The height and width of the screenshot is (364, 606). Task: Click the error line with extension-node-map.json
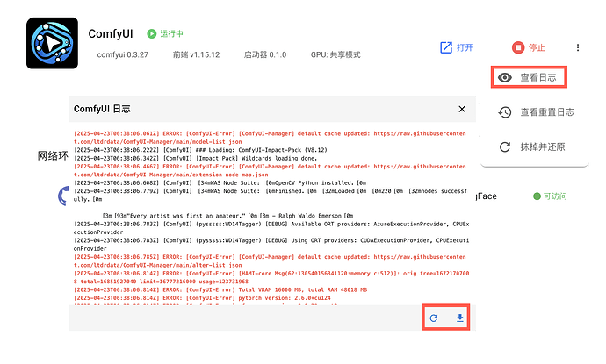(x=270, y=171)
